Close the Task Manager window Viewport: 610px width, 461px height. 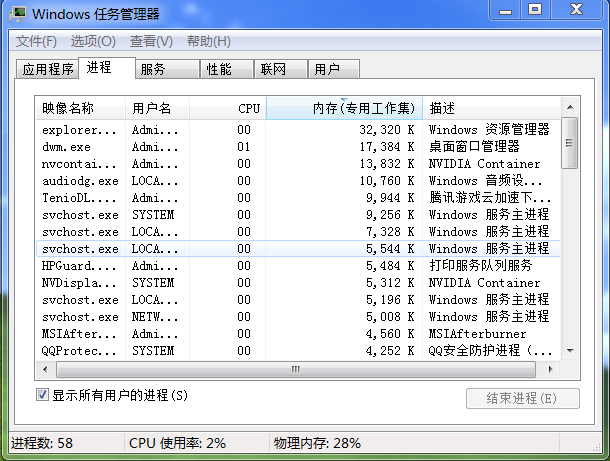(576, 9)
